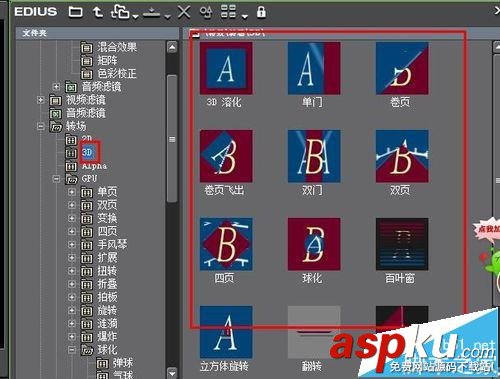Viewport: 500px width, 379px height.
Task: Click the delete X icon in toolbar
Action: click(184, 12)
